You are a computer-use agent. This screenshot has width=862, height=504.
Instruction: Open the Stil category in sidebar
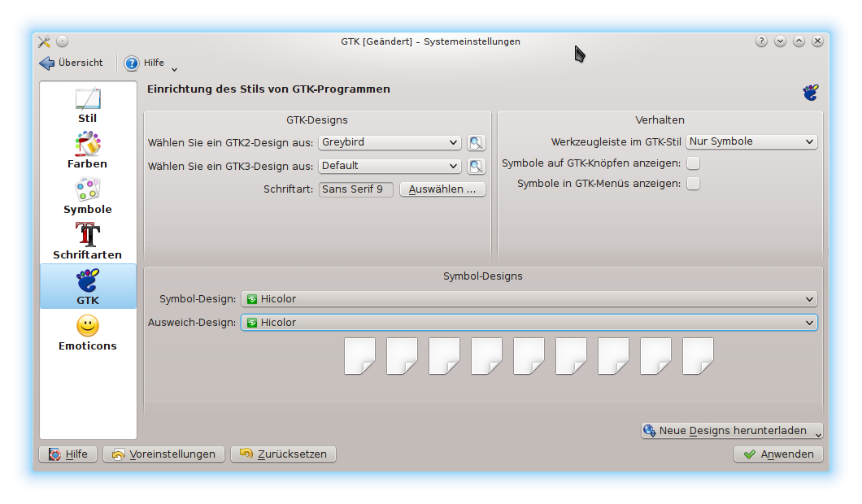87,106
